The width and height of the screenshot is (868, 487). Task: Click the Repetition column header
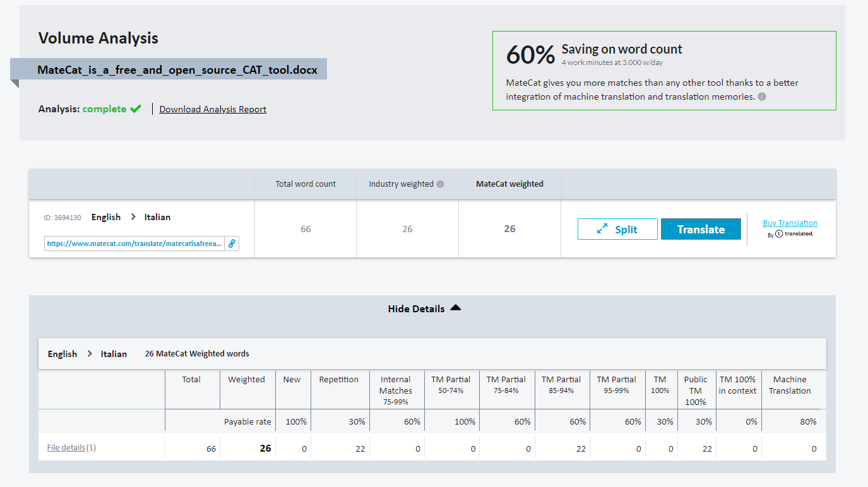click(338, 380)
